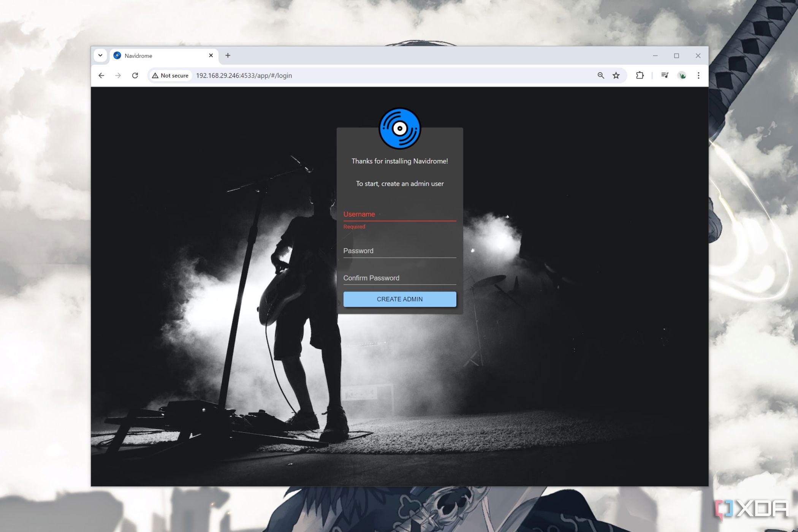Click the browser forward navigation arrow
Viewport: 798px width, 532px height.
(x=118, y=75)
